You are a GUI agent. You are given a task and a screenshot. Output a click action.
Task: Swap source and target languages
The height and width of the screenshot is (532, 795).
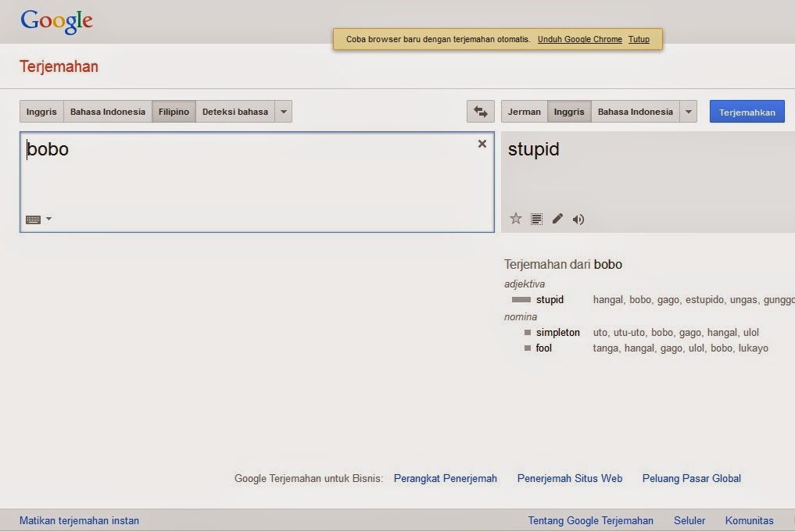(x=480, y=112)
